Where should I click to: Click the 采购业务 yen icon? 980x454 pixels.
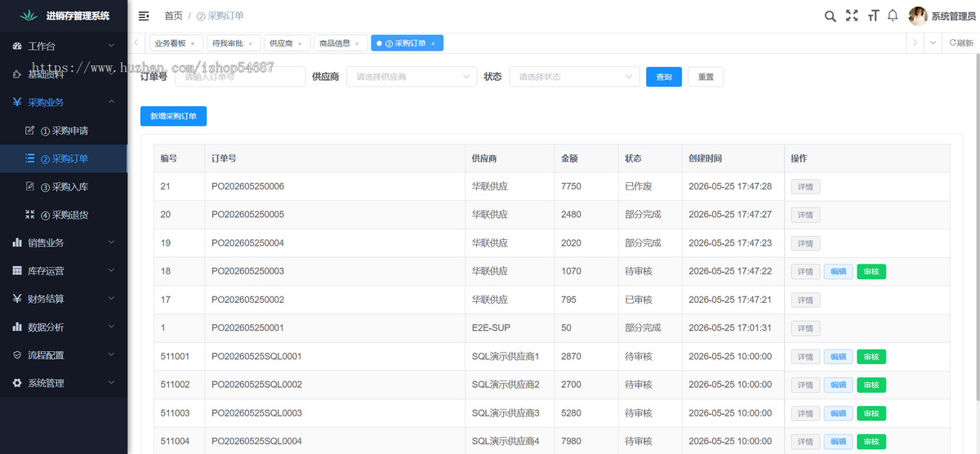[x=18, y=102]
